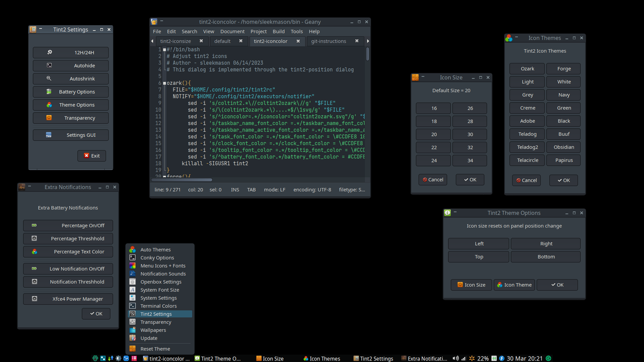644x362 pixels.
Task: Click the 12H/24H clock format button
Action: [x=70, y=52]
